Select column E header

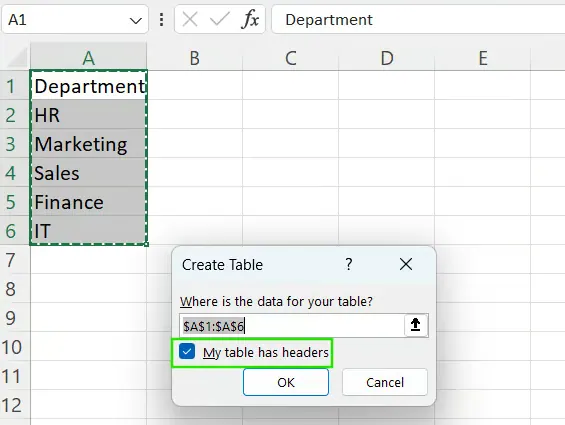tap(482, 58)
